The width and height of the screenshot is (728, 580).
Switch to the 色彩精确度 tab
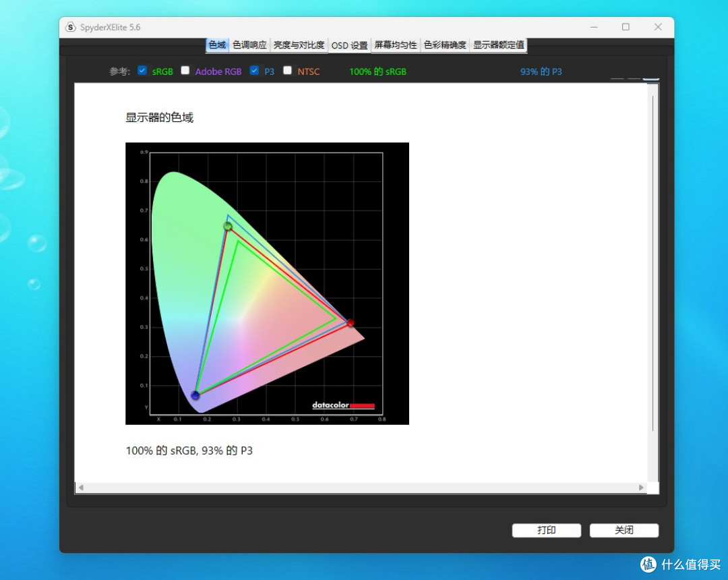click(445, 45)
